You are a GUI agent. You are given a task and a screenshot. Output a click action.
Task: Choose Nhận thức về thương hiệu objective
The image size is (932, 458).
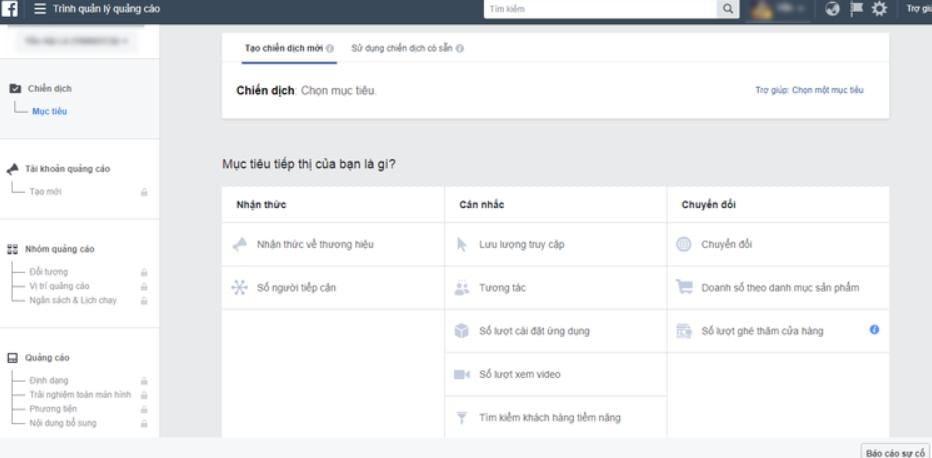(x=333, y=244)
